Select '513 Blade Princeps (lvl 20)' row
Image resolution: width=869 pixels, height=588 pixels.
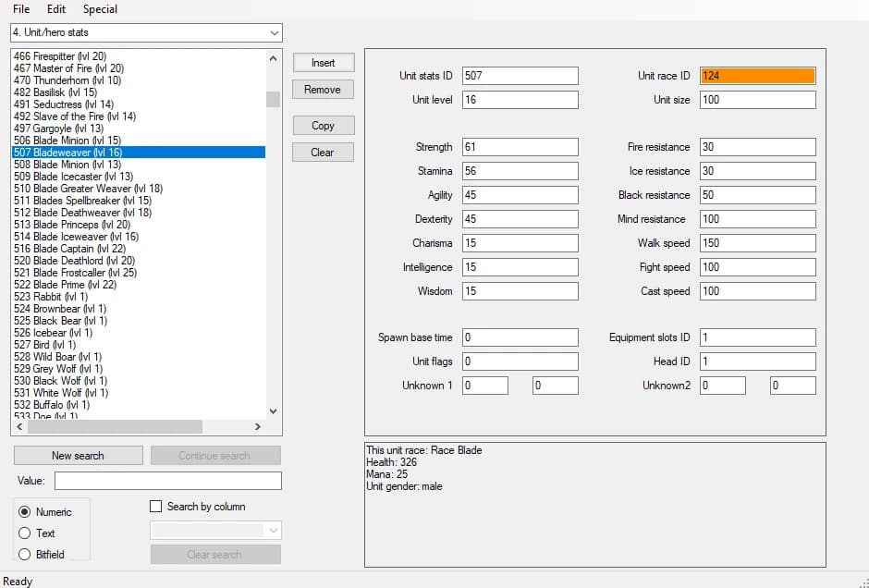click(139, 225)
